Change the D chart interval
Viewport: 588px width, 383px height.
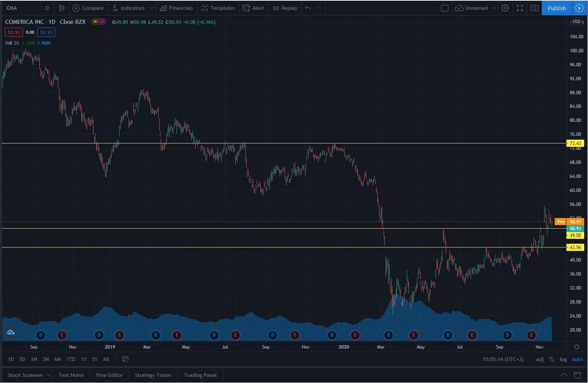[x=47, y=8]
